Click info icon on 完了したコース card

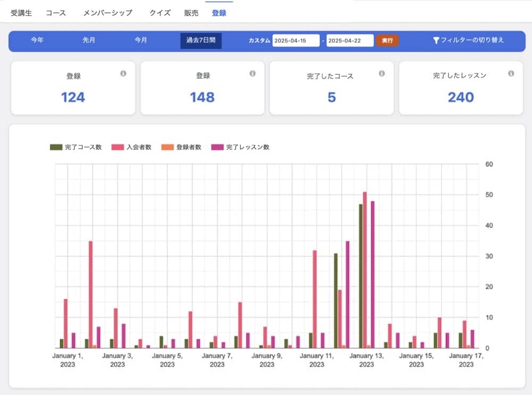pyautogui.click(x=381, y=74)
